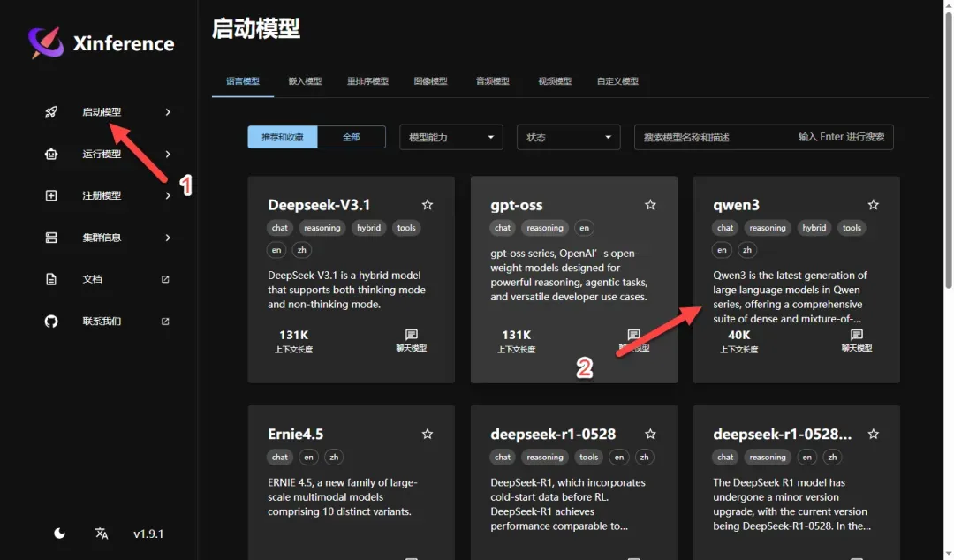Switch to the 图像模型 tab
Image resolution: width=954 pixels, height=560 pixels.
[430, 81]
